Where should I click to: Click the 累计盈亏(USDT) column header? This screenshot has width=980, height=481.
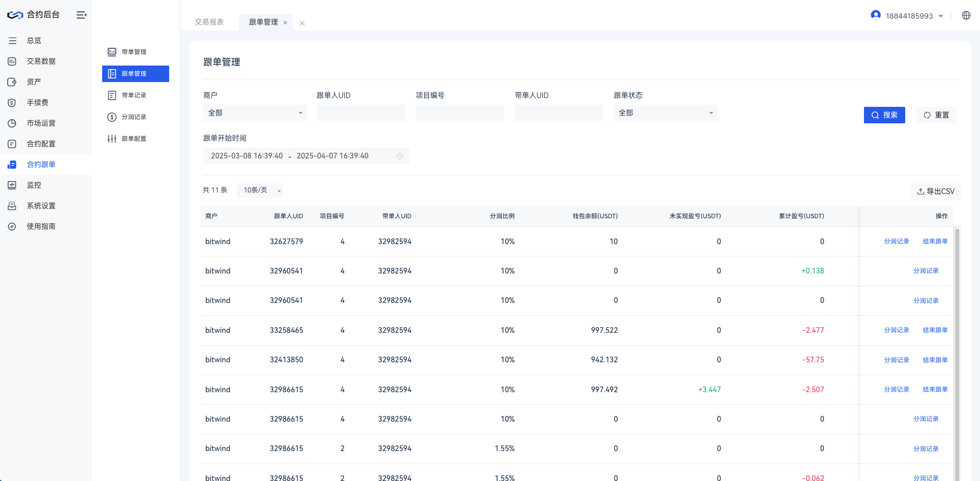[801, 216]
